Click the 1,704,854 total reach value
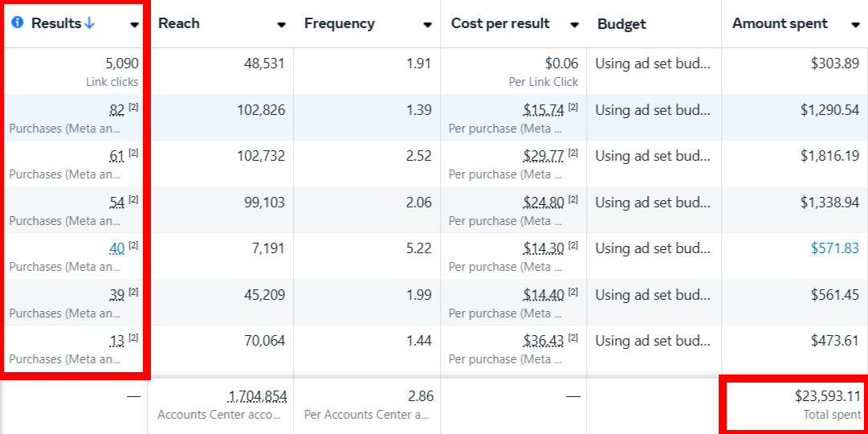 (258, 396)
